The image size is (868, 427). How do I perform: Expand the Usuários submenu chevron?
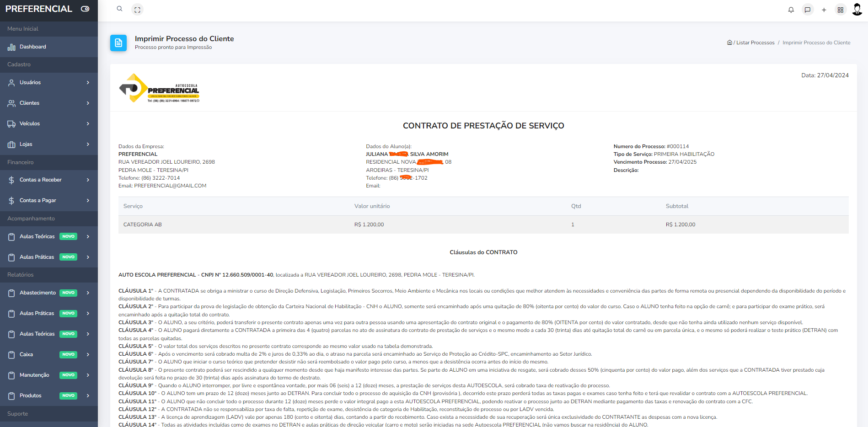[88, 83]
